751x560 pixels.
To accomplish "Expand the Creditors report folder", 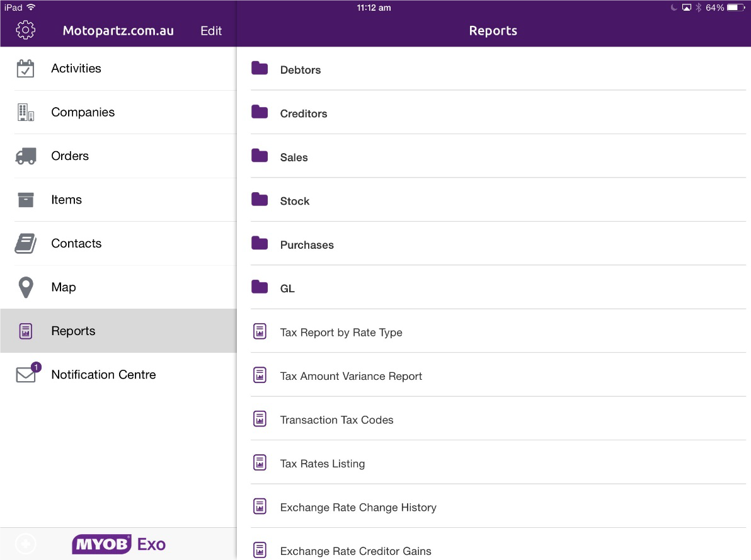I will tap(303, 113).
